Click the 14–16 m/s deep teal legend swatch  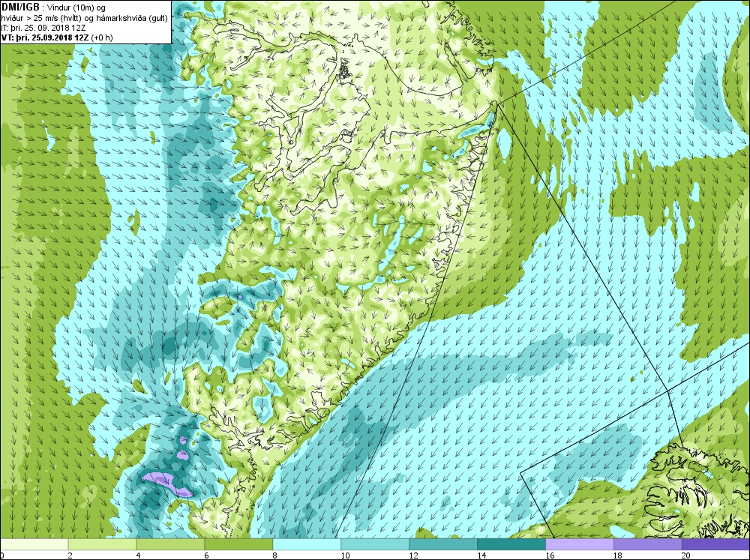pos(511,544)
